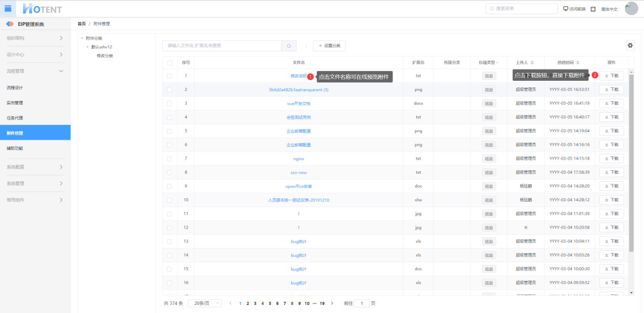The image size is (644, 313).
Task: Collapse the 附件分类 tree node
Action: click(x=82, y=38)
